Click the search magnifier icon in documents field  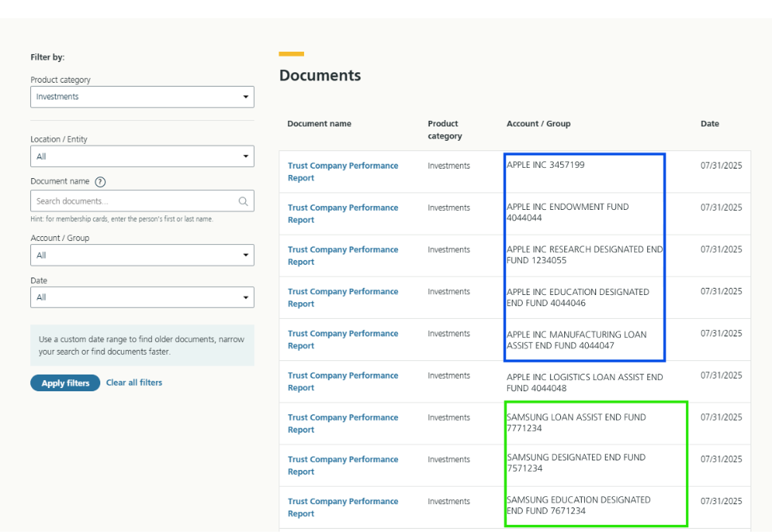click(x=243, y=201)
